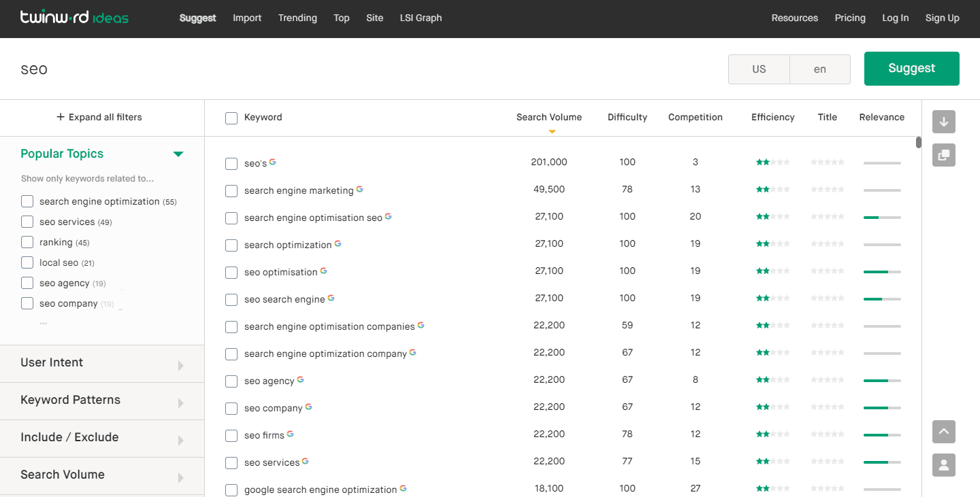Screen dimensions: 980x497
Task: Open the Resources link
Action: point(795,18)
